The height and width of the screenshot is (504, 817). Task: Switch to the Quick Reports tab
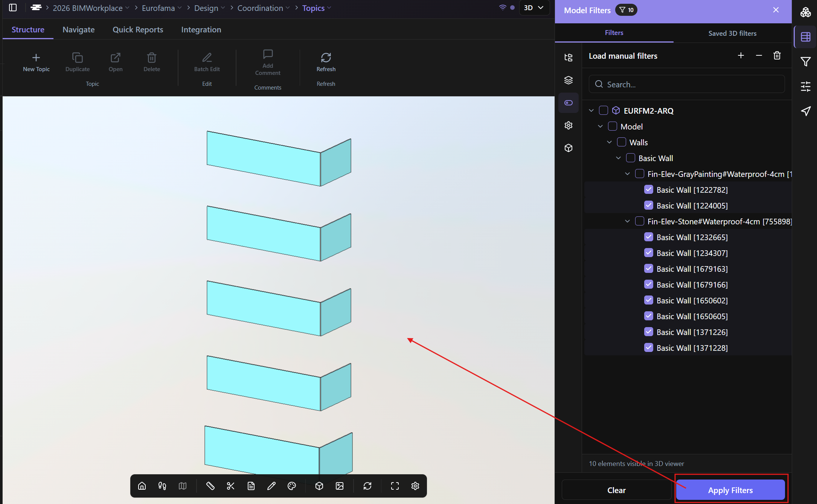[x=138, y=29]
